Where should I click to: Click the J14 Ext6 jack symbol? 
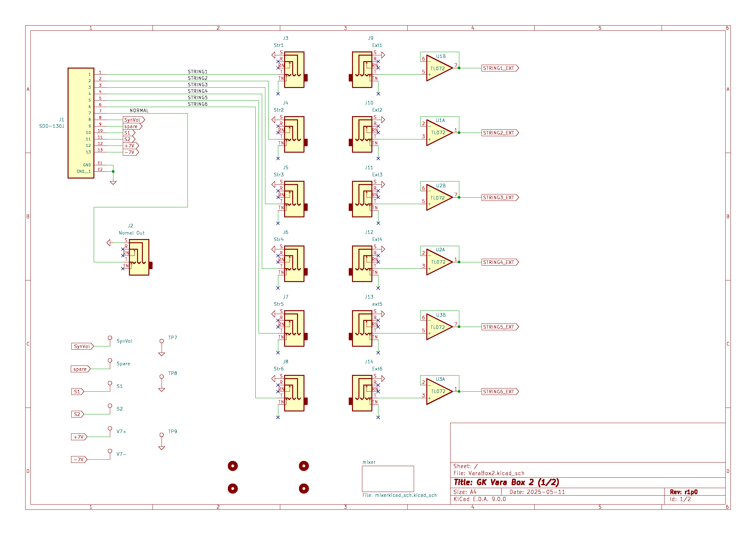362,393
